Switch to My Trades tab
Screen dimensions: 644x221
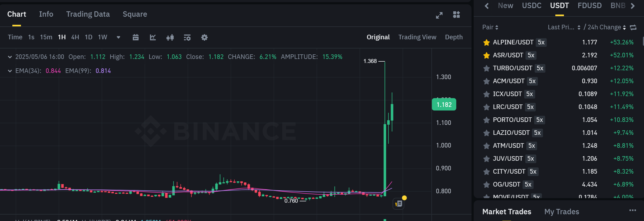pos(562,212)
